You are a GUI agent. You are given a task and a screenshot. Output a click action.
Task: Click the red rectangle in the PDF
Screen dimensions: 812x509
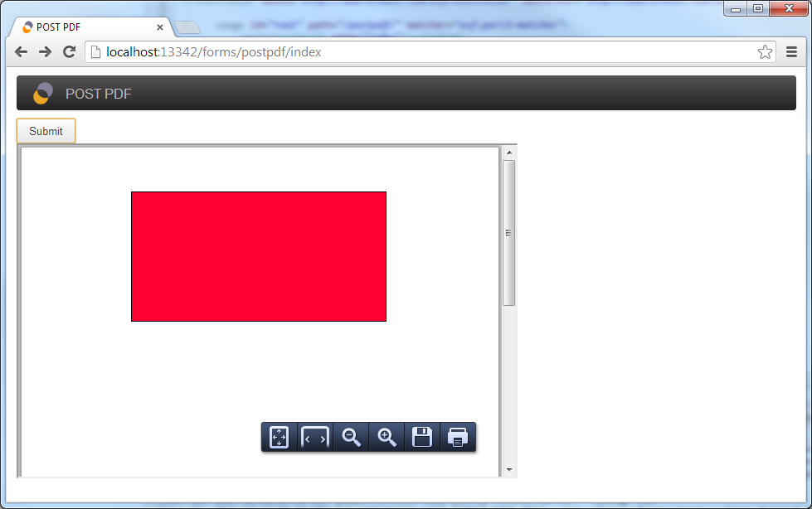pos(259,256)
